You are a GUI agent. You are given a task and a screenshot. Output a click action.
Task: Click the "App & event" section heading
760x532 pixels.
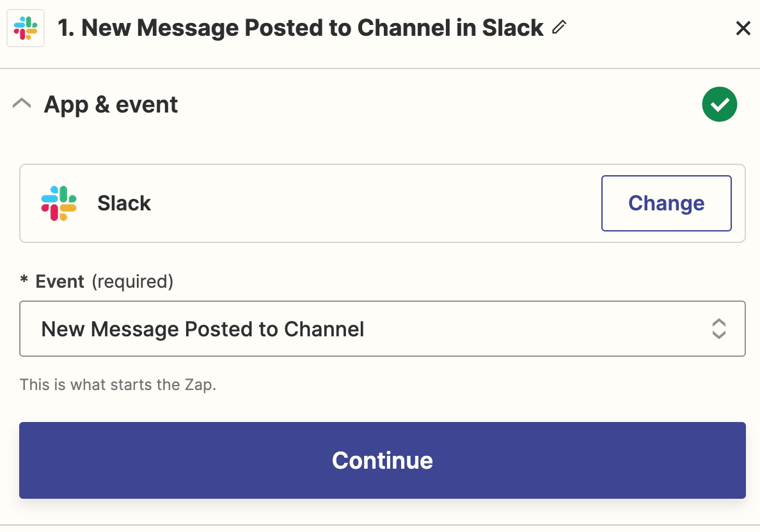[111, 105]
